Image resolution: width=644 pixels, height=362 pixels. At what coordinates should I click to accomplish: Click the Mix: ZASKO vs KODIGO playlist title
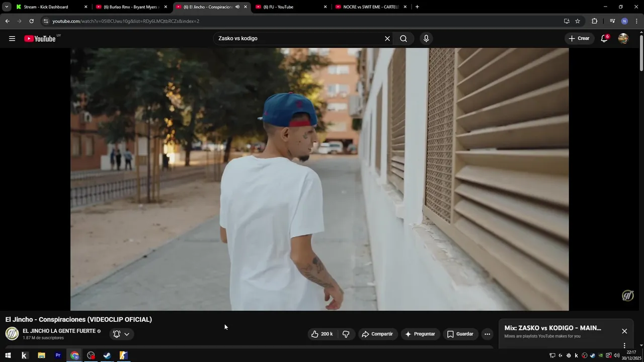(x=553, y=328)
